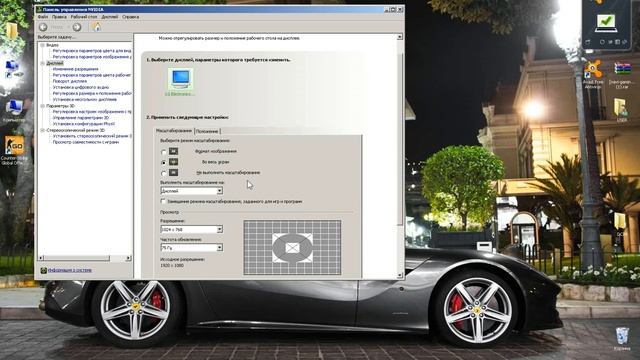The width and height of the screenshot is (640, 360).
Task: Open 'Управление параметрами 3D' task
Action: [81, 118]
